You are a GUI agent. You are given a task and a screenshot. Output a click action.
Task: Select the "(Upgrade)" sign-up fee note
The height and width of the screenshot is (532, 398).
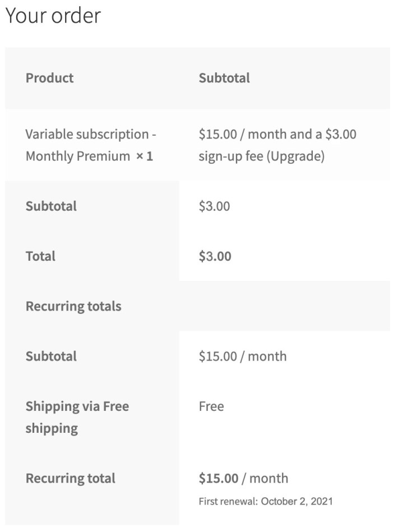tap(295, 156)
